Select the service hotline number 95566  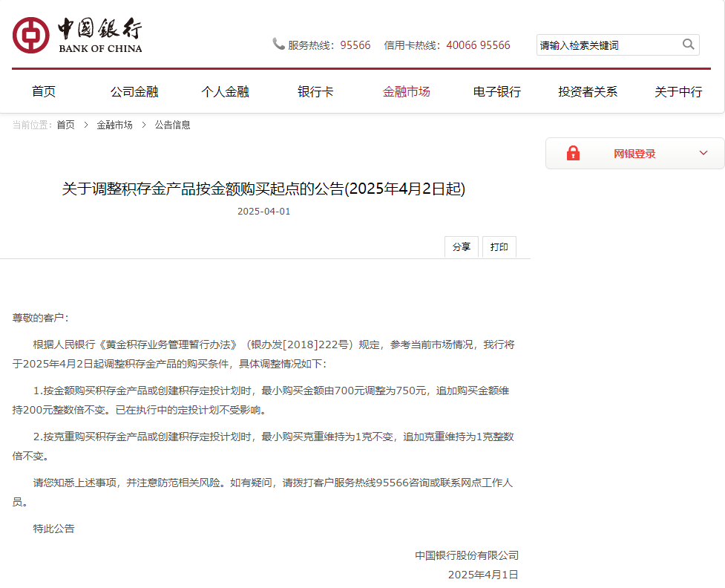pos(357,45)
